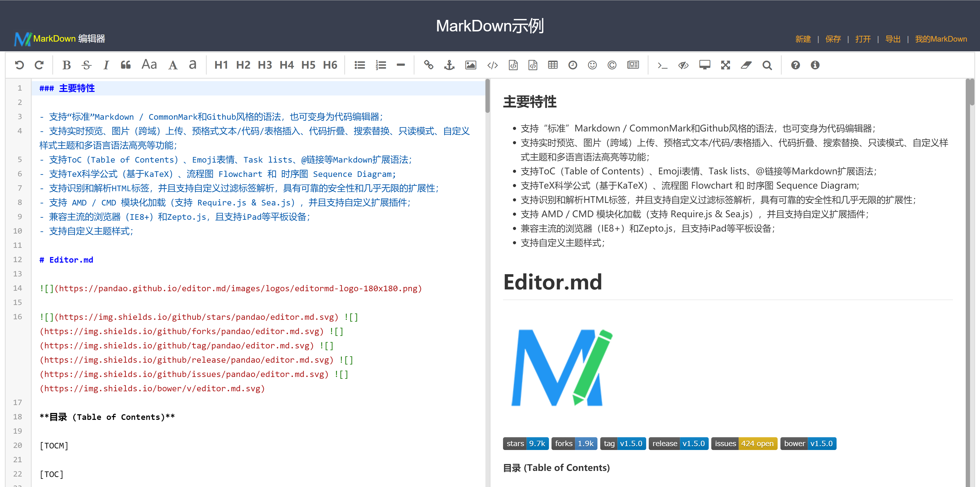Image resolution: width=980 pixels, height=487 pixels.
Task: Apply bold formatting
Action: tap(67, 65)
